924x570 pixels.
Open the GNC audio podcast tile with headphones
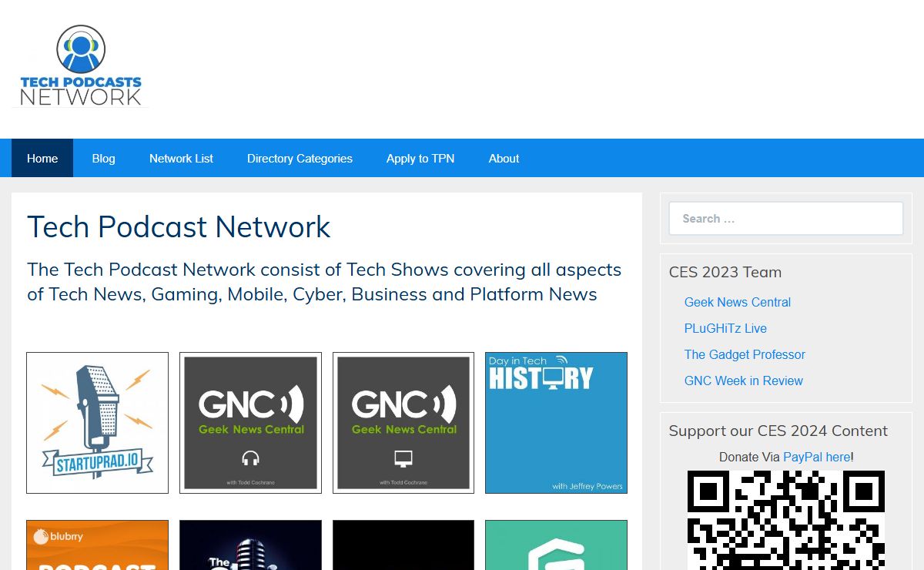click(250, 423)
